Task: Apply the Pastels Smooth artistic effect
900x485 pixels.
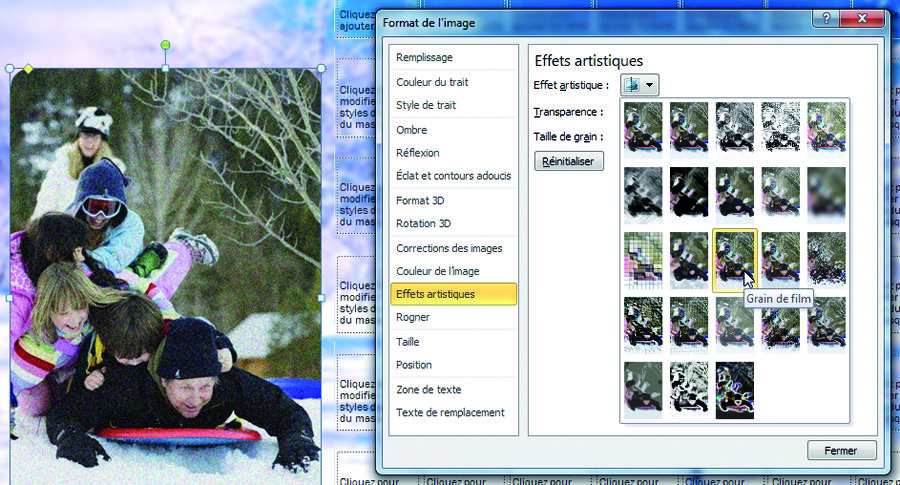Action: click(781, 324)
